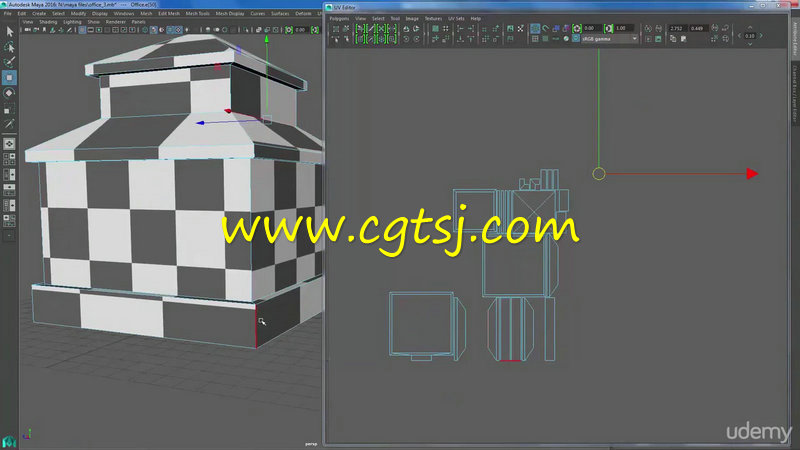Click the Rotate UVs counterclockwise icon
Image resolution: width=800 pixels, height=450 pixels.
pos(406,39)
